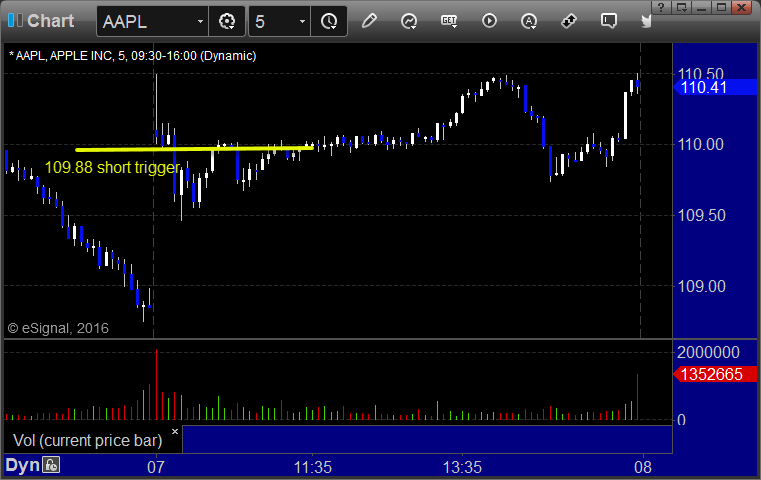This screenshot has height=480, width=761.
Task: Click the Chart title label
Action: pyautogui.click(x=50, y=21)
